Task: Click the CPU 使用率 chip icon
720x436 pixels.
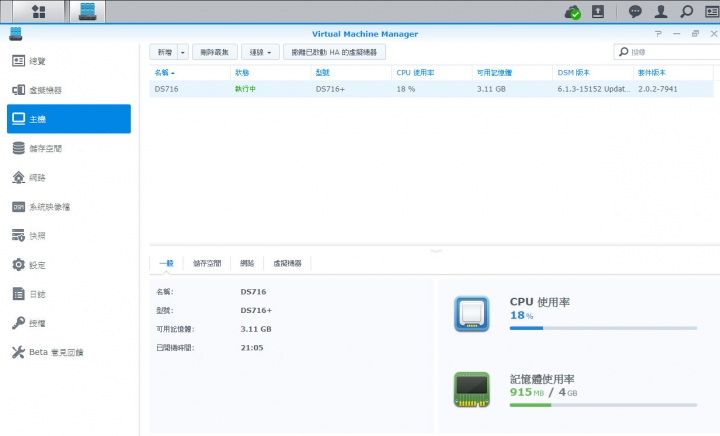Action: pos(472,313)
